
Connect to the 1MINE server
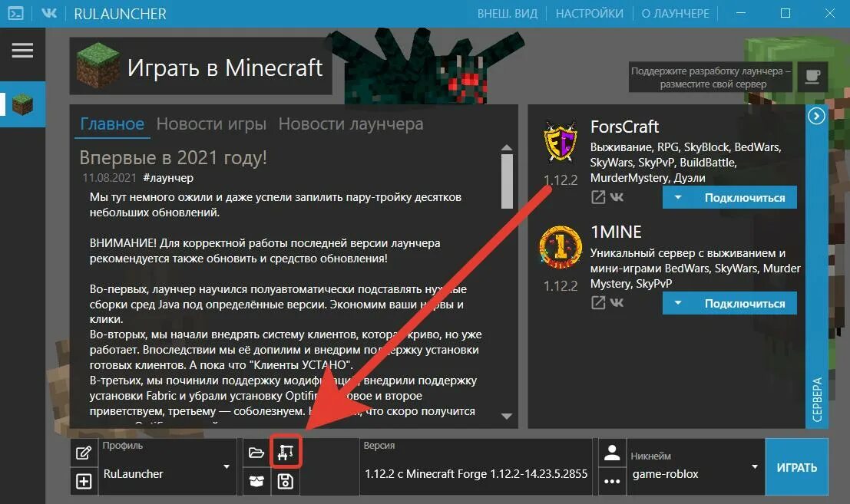point(744,303)
